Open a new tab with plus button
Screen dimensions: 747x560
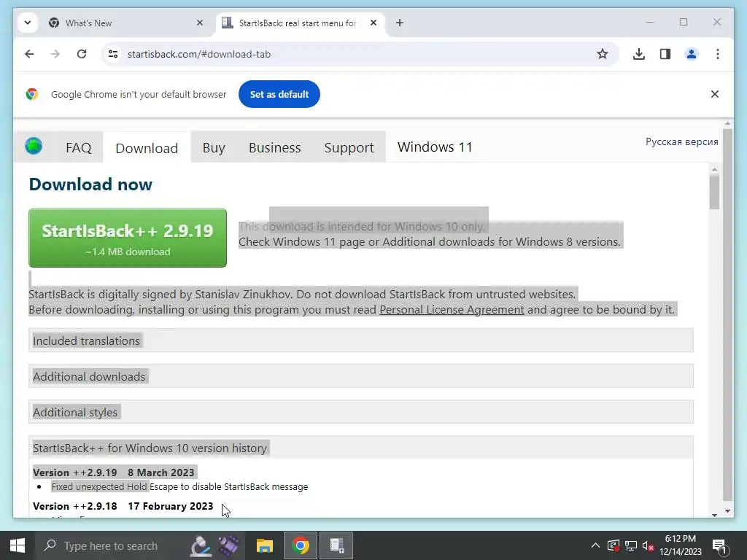click(x=399, y=23)
